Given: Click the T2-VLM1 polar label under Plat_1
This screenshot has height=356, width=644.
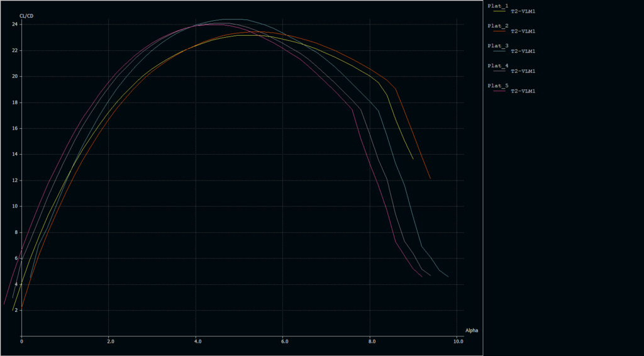Looking at the screenshot, I should [523, 11].
